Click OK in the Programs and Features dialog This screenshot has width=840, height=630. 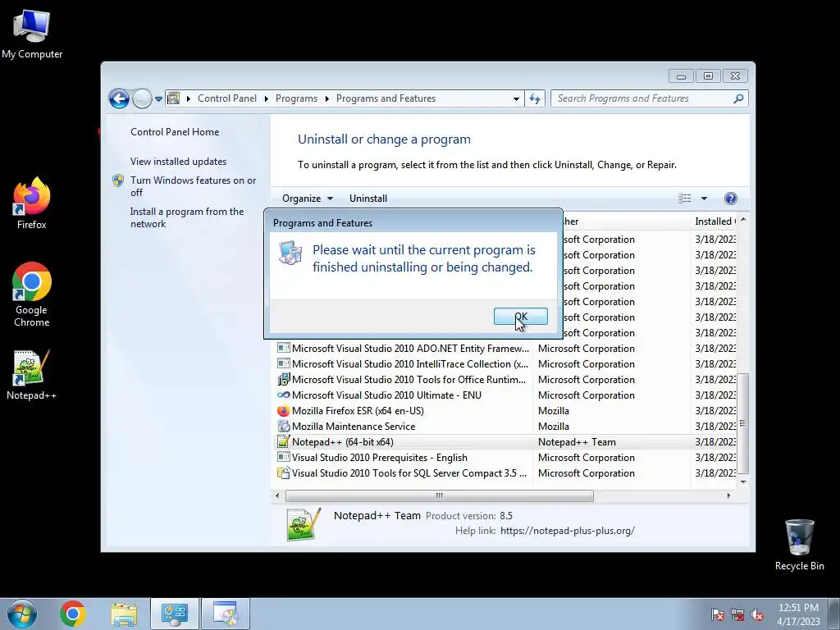[520, 316]
